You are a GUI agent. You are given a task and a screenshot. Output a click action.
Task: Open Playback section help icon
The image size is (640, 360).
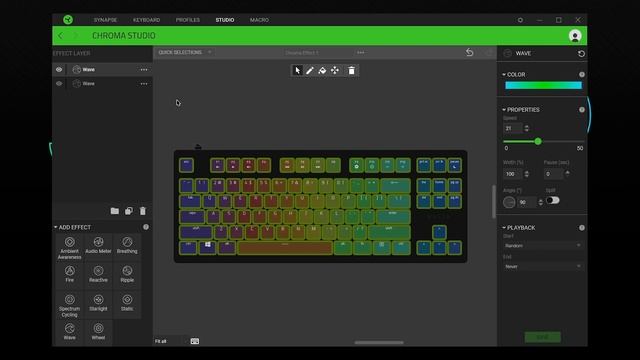coord(582,228)
